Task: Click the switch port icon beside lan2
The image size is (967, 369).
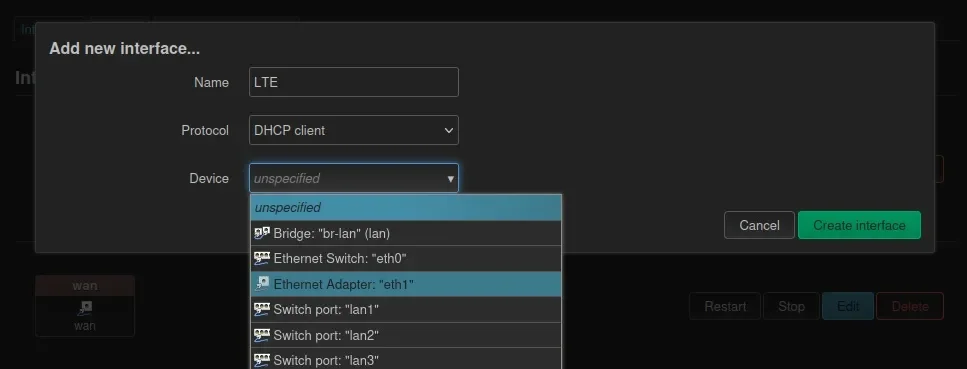Action: click(x=262, y=335)
